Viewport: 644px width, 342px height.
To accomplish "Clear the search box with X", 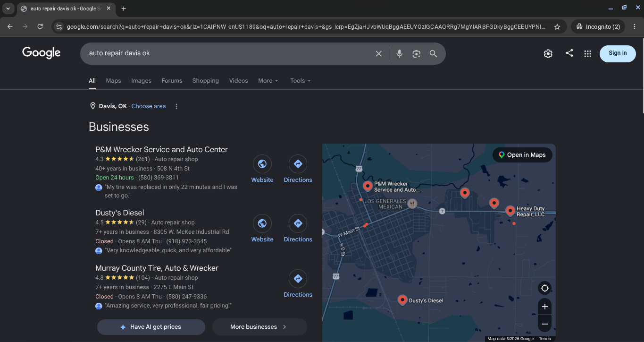I will [378, 54].
